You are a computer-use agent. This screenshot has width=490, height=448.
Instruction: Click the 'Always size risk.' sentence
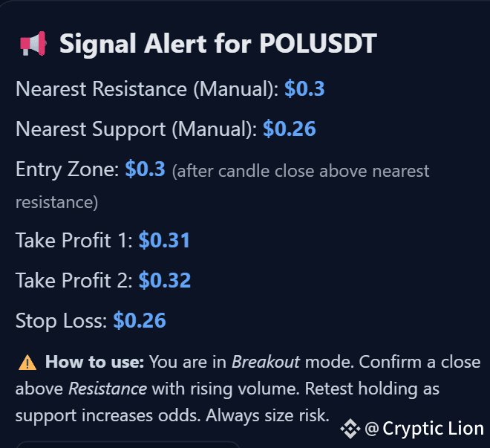[267, 416]
